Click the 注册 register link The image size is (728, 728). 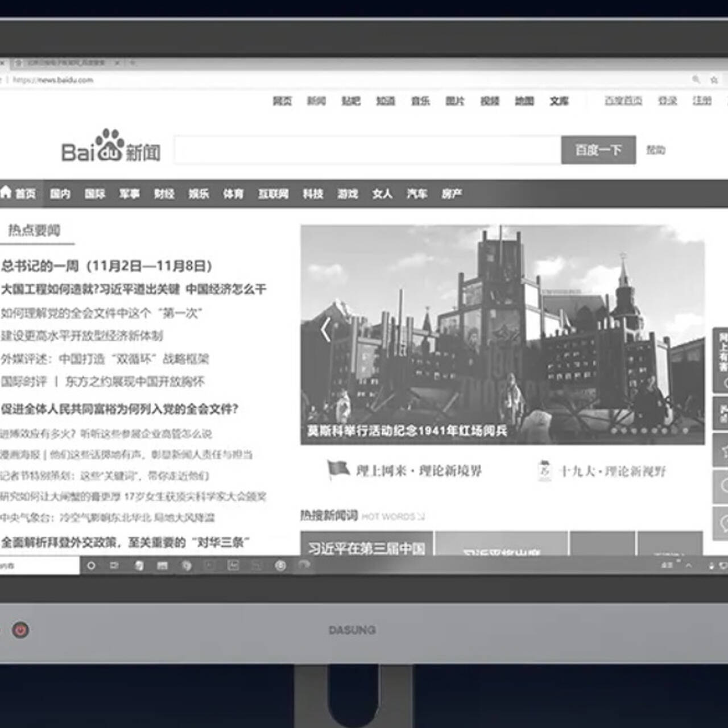click(702, 101)
